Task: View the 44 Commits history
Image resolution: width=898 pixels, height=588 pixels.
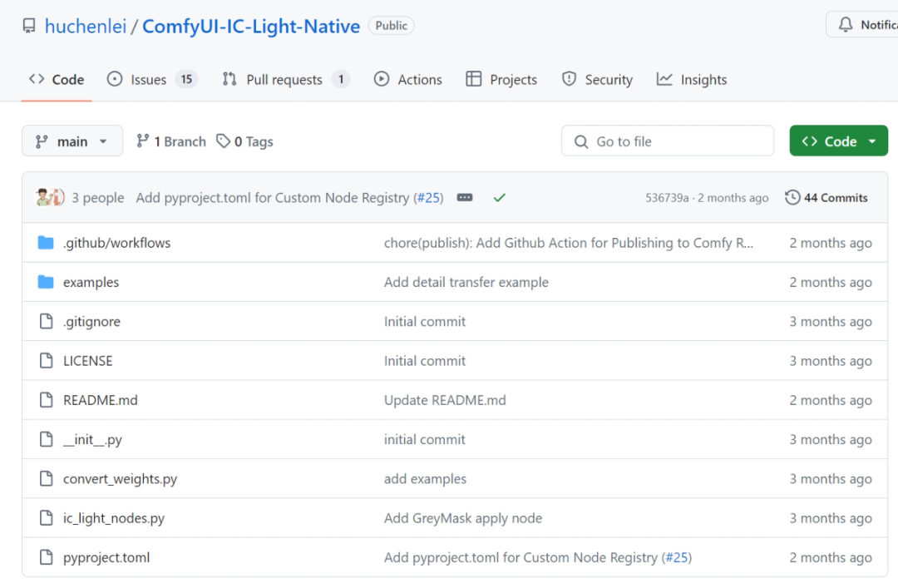Action: click(x=826, y=198)
